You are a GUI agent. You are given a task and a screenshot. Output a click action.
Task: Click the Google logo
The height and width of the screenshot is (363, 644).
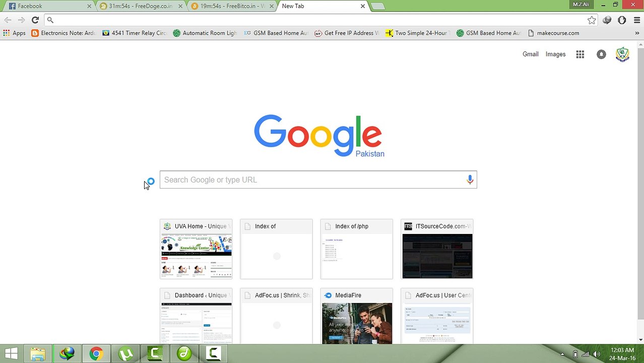click(x=318, y=135)
